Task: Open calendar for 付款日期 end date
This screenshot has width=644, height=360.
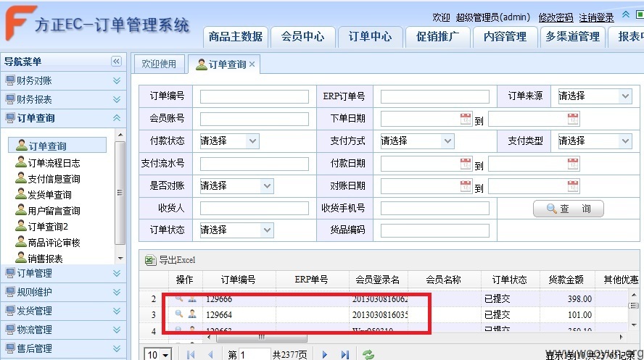Action: click(573, 164)
